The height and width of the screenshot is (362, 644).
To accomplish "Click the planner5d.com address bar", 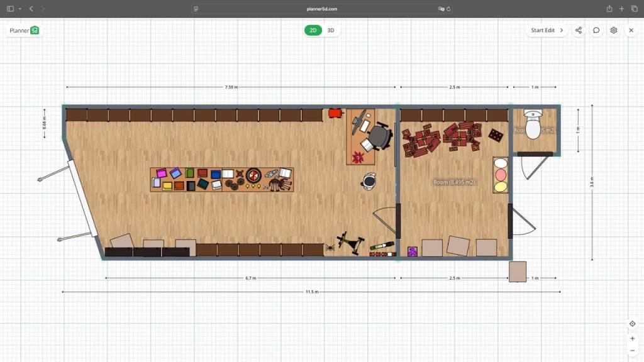I will [322, 9].
